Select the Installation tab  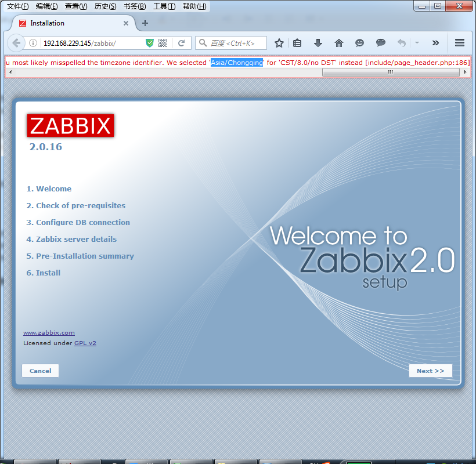click(x=74, y=23)
